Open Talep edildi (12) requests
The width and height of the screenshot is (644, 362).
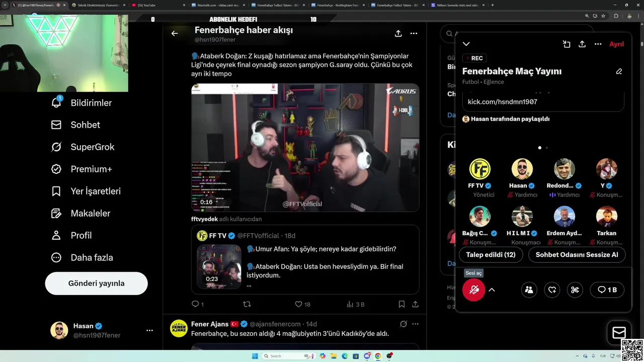click(x=491, y=254)
